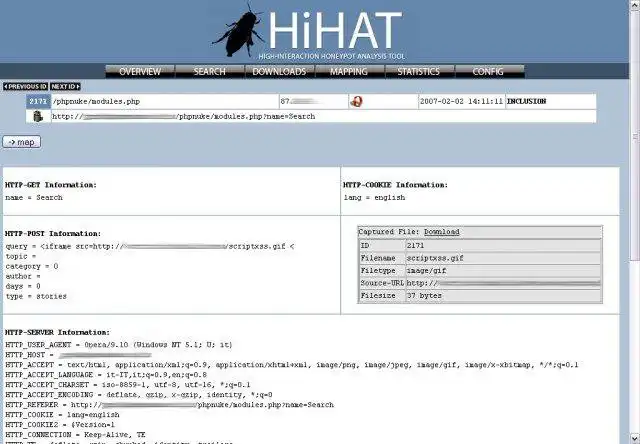Click the HTTP_ACCEPT_CHARSET line
Image resolution: width=640 pixels, height=444 pixels.
pos(128,385)
